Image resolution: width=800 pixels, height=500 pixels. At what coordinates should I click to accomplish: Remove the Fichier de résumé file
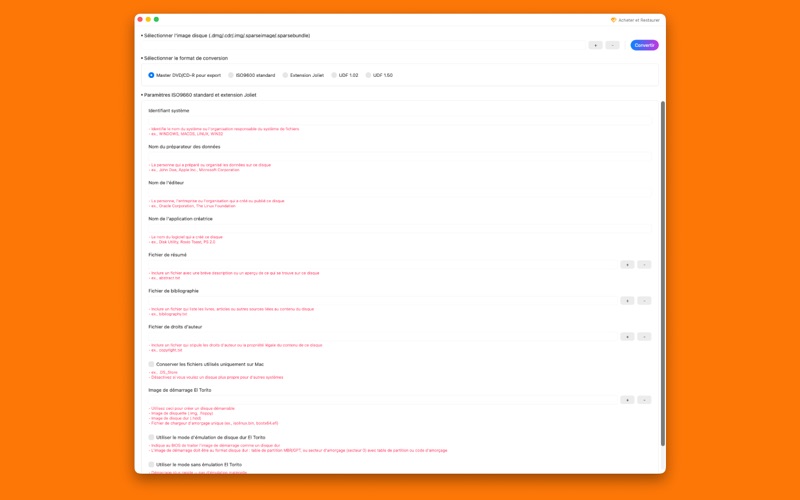[x=644, y=264]
